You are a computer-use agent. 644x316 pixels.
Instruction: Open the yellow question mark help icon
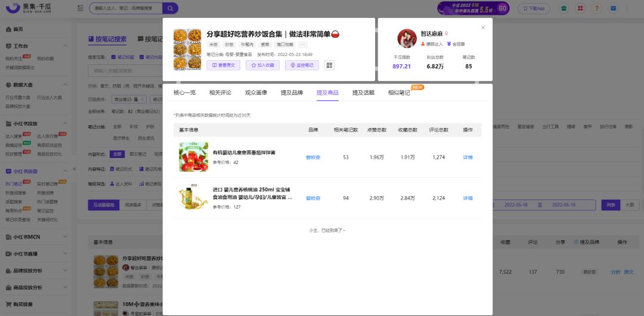pos(597,8)
